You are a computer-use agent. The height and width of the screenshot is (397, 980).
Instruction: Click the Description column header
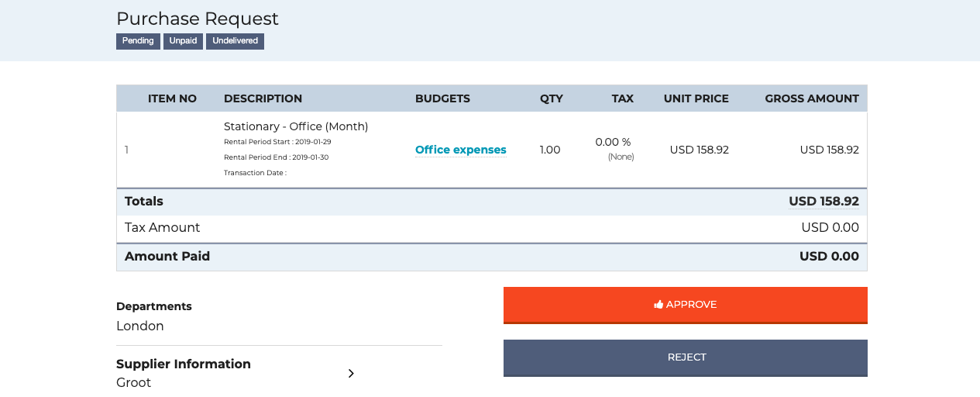click(x=263, y=98)
